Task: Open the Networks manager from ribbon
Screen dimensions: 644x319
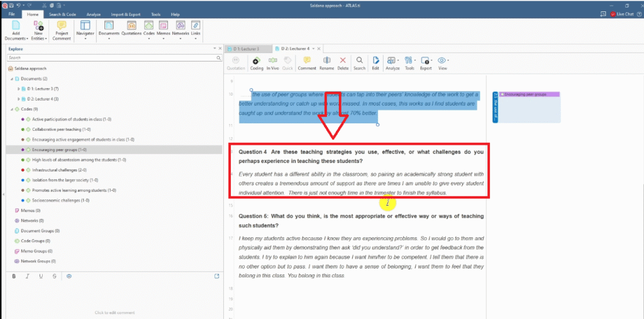Action: coord(180,29)
